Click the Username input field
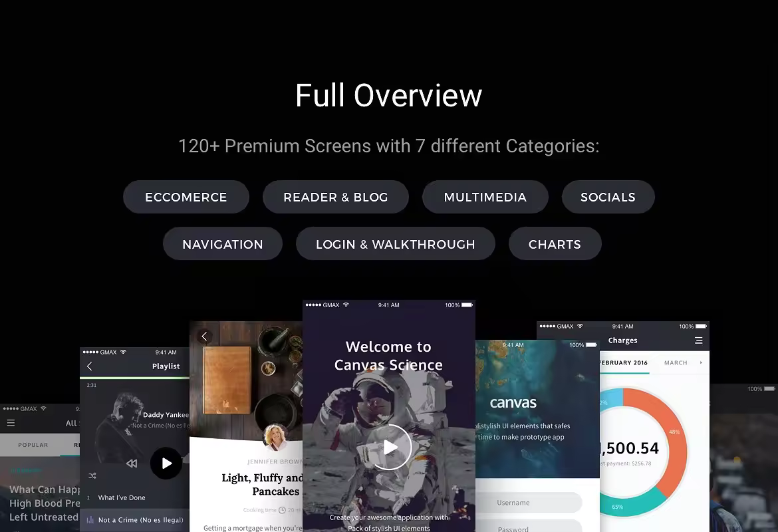 529,503
